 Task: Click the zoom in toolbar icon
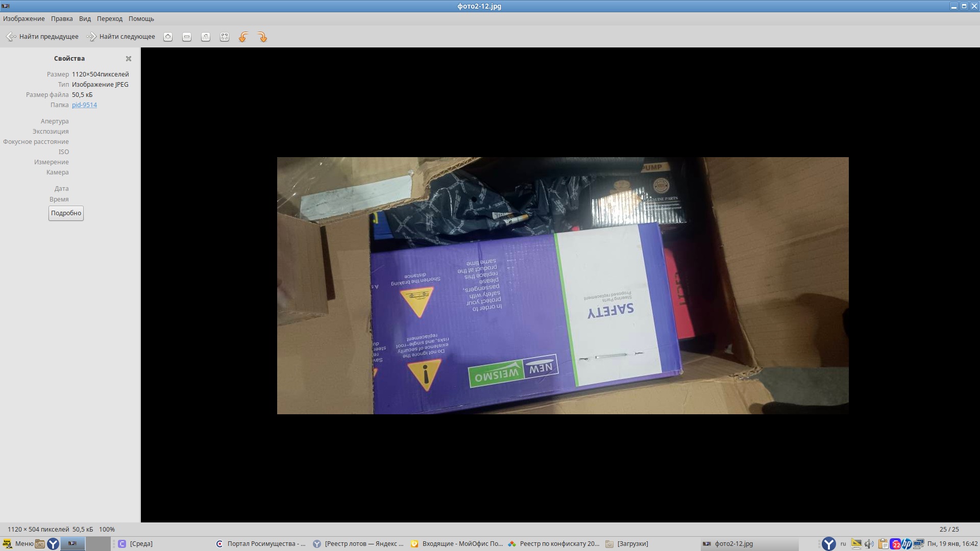point(168,37)
